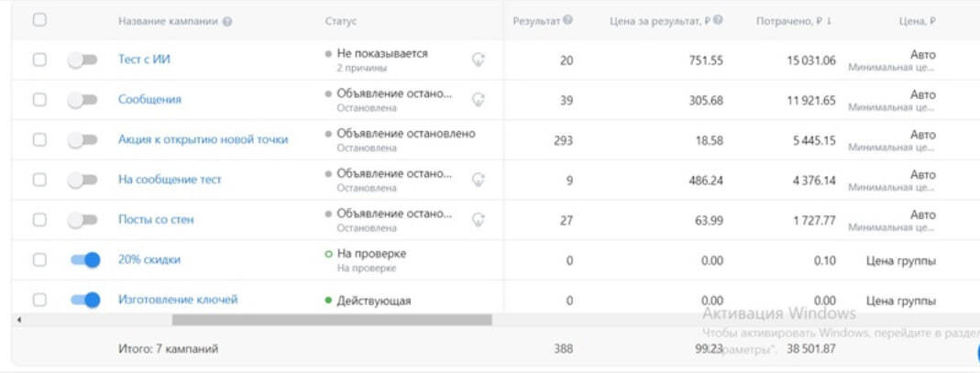This screenshot has height=373, width=980.
Task: Click На проверке status of 20% скидки
Action: 371,254
